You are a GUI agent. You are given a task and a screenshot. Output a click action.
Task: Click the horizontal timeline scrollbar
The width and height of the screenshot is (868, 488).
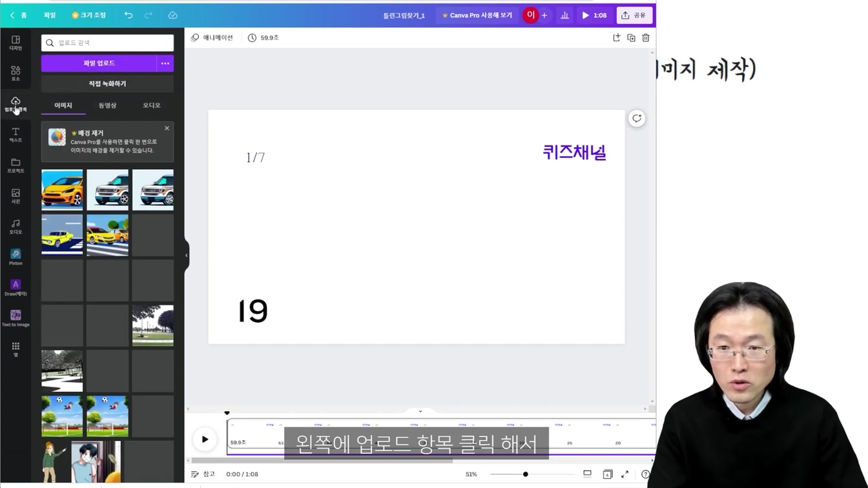point(322,460)
